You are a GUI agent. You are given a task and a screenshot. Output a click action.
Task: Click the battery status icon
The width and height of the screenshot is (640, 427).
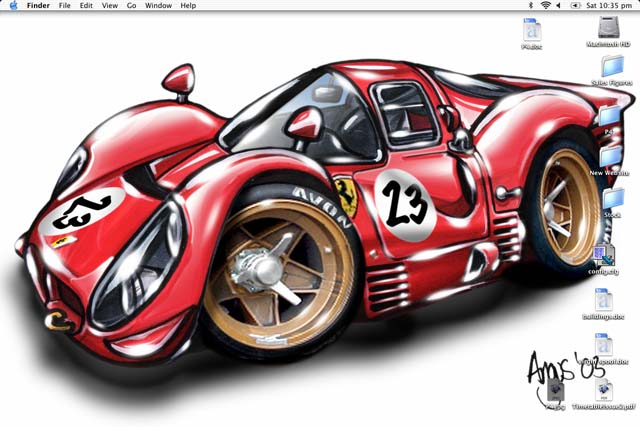576,5
